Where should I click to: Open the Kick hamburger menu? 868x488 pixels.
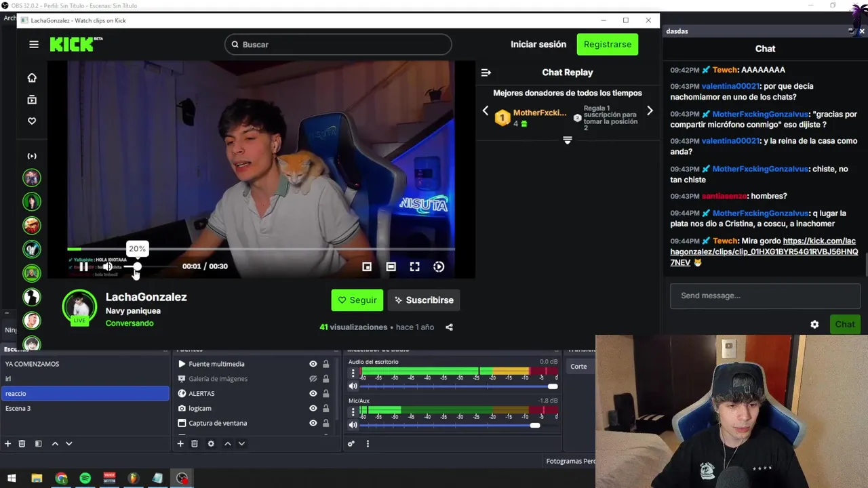pos(34,45)
